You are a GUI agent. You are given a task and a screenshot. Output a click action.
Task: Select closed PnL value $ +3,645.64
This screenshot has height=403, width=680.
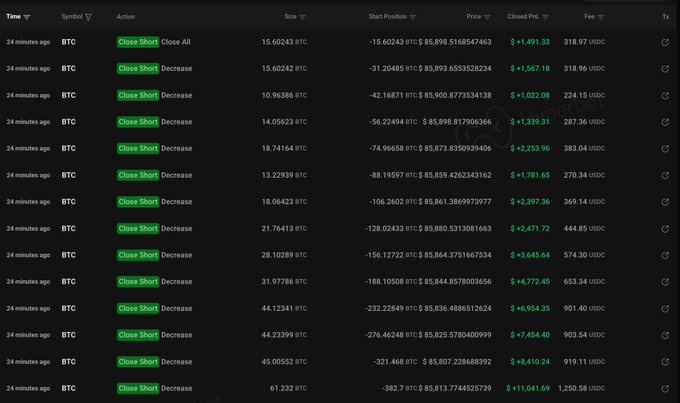[530, 255]
